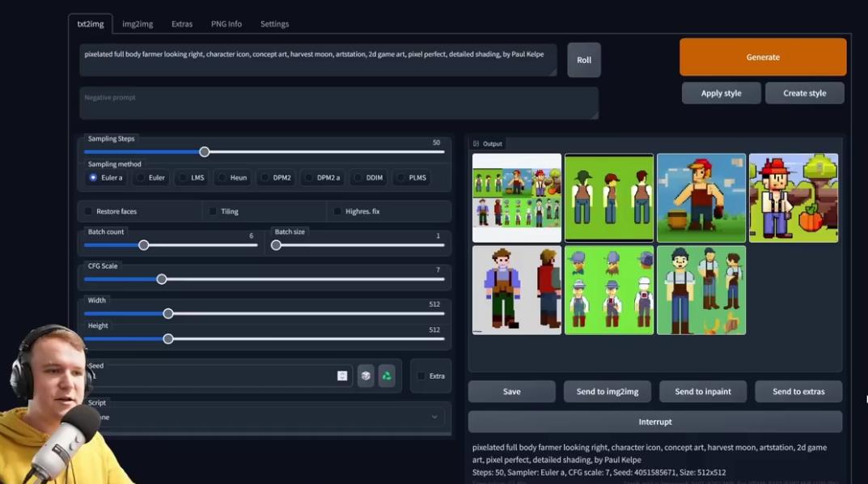Click the green recycle icon to reuse seed
The height and width of the screenshot is (484, 868).
(x=387, y=376)
